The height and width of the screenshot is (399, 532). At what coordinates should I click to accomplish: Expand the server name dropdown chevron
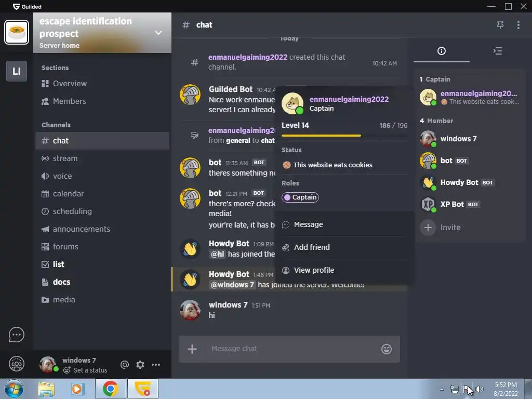point(158,33)
